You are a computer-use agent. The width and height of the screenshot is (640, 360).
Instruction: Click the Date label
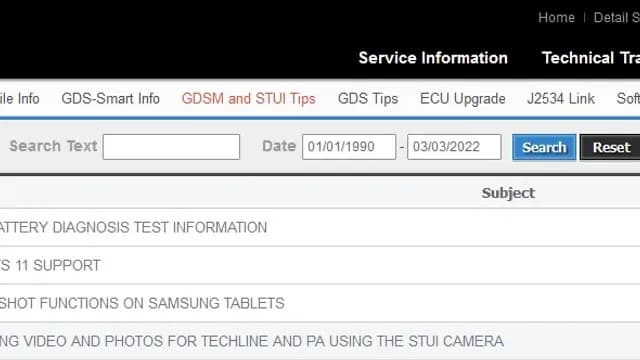click(x=279, y=146)
